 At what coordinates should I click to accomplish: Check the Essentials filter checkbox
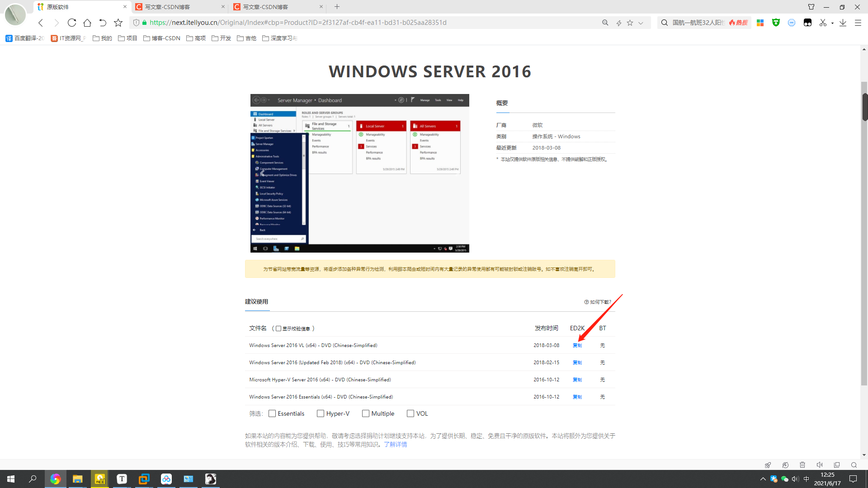click(x=272, y=413)
